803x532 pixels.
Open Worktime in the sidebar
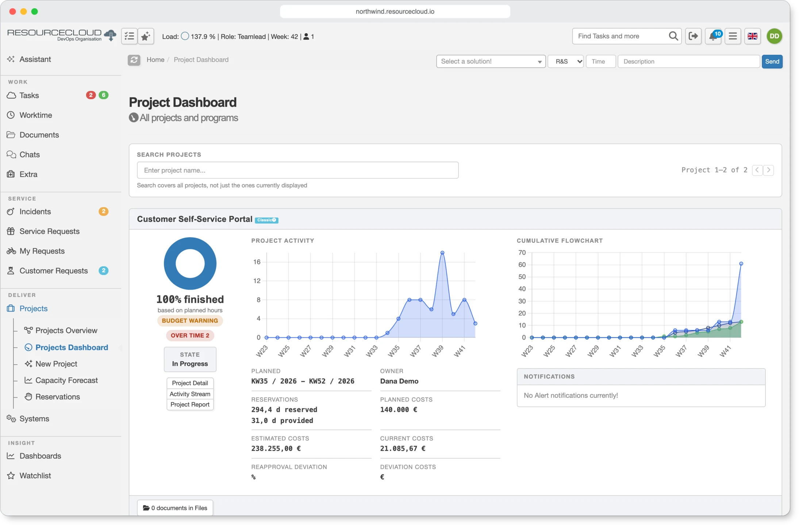point(36,115)
